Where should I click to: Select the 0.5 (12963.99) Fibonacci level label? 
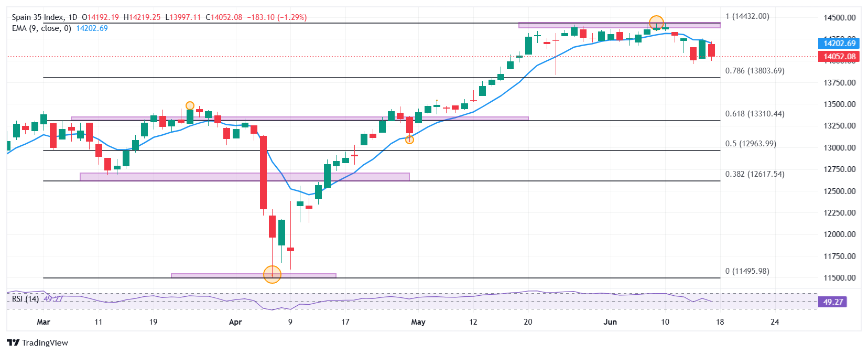pyautogui.click(x=751, y=144)
